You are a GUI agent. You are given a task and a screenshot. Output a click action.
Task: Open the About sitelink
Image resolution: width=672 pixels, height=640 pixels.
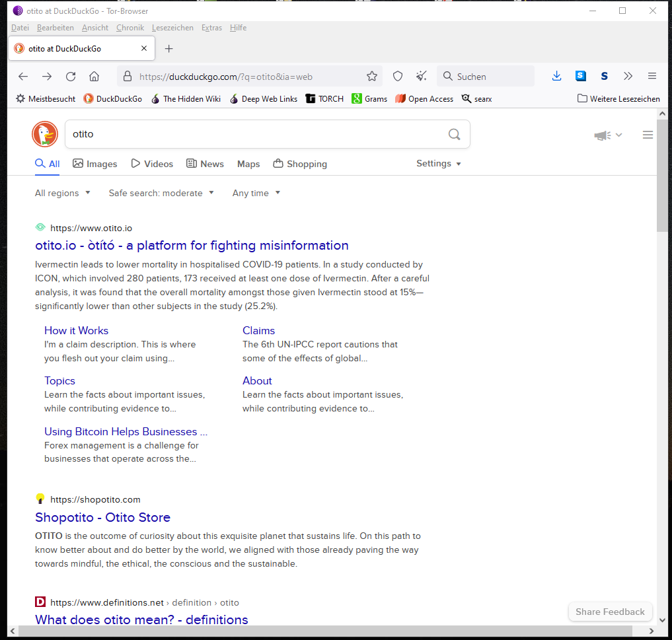click(257, 381)
